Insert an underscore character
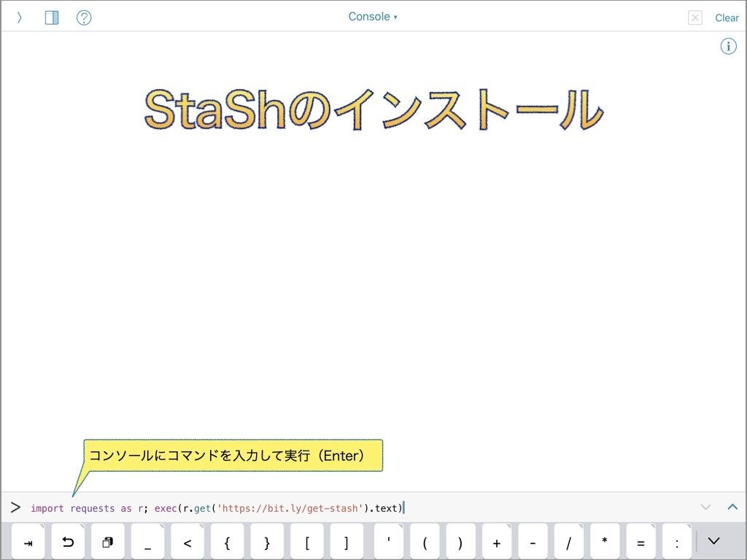The image size is (747, 560). [147, 541]
